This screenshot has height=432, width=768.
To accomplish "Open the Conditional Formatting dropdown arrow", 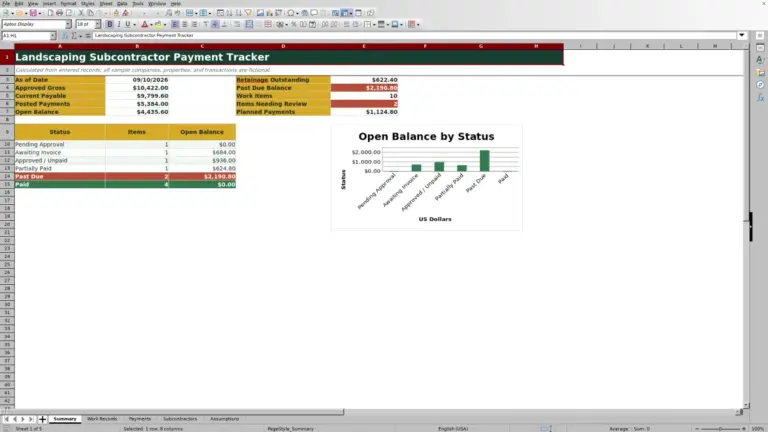I will (418, 24).
